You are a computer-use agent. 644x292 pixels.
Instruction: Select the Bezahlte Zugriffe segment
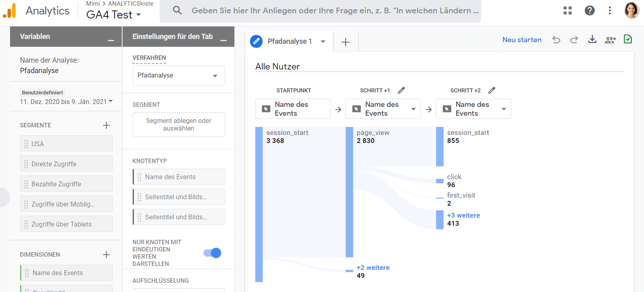[x=66, y=184]
